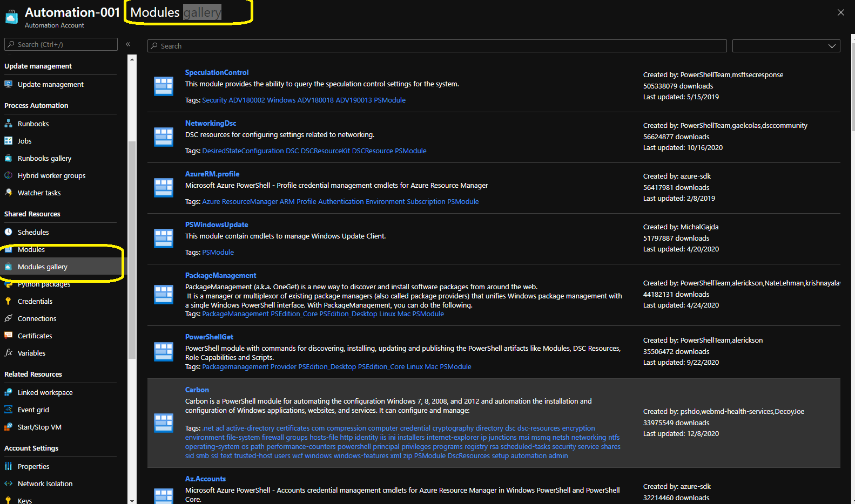
Task: Open the PSWindowsUpdate module link
Action: coord(217,224)
